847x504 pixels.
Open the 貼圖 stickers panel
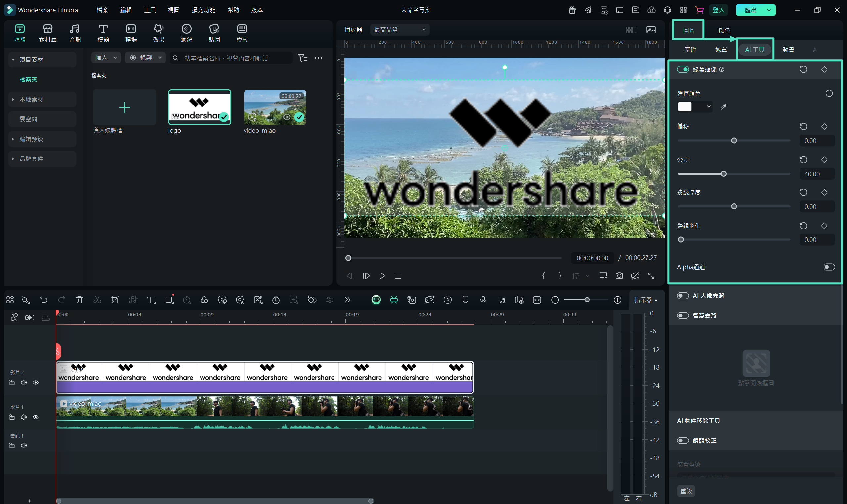click(x=214, y=33)
